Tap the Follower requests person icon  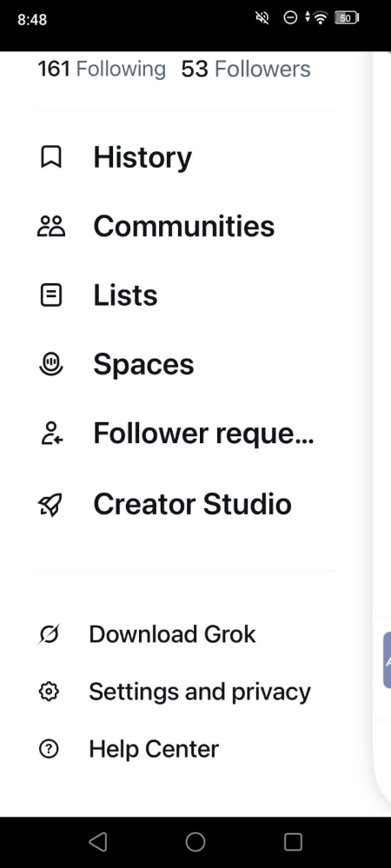pyautogui.click(x=51, y=433)
